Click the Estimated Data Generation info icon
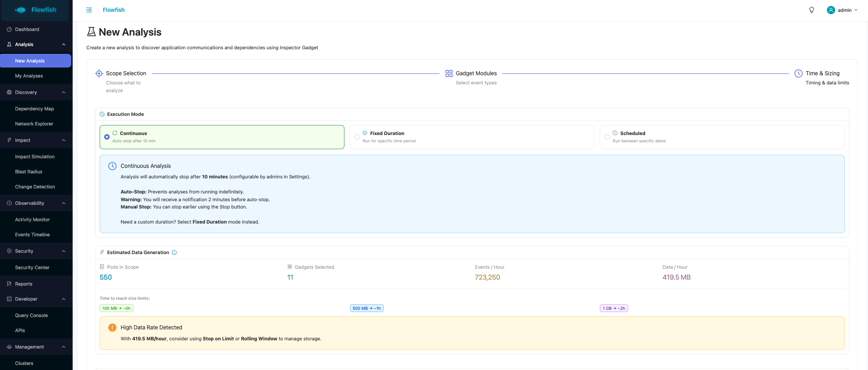This screenshot has height=370, width=868. (x=174, y=253)
